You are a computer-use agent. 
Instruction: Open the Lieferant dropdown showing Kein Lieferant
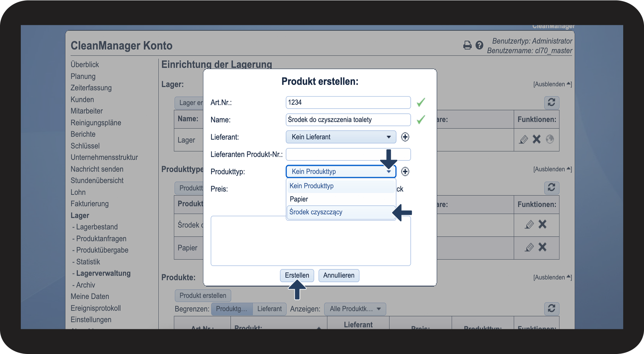(x=341, y=137)
